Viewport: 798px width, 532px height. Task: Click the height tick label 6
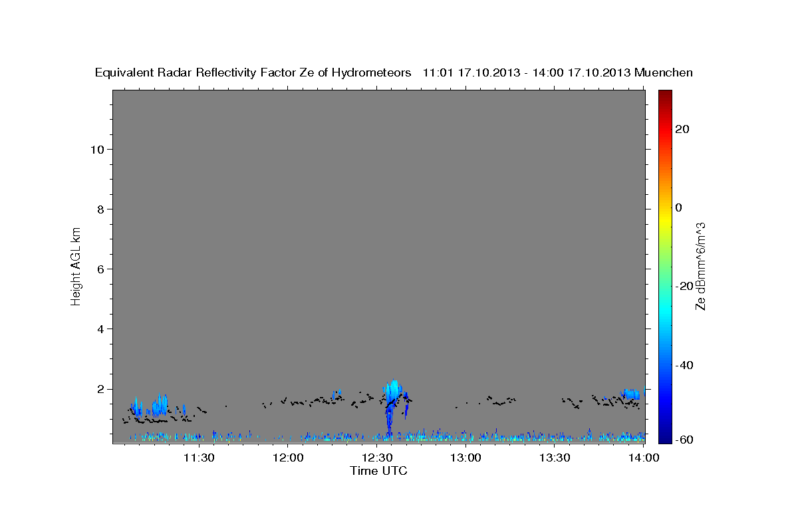(101, 269)
